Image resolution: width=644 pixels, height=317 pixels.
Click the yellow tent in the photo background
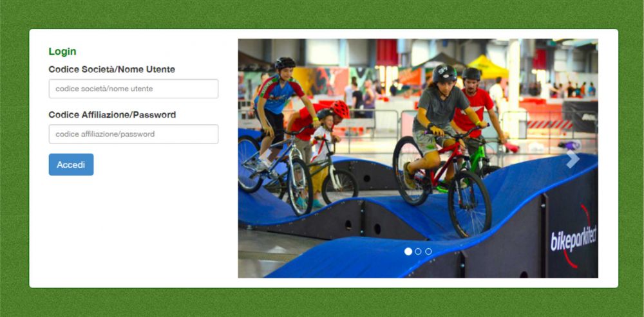tap(488, 66)
